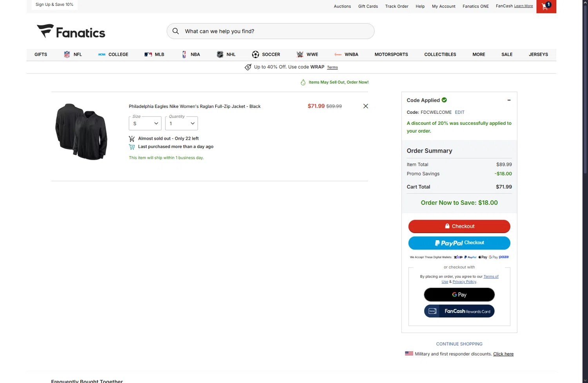Open the WWE logo menu item

300,55
